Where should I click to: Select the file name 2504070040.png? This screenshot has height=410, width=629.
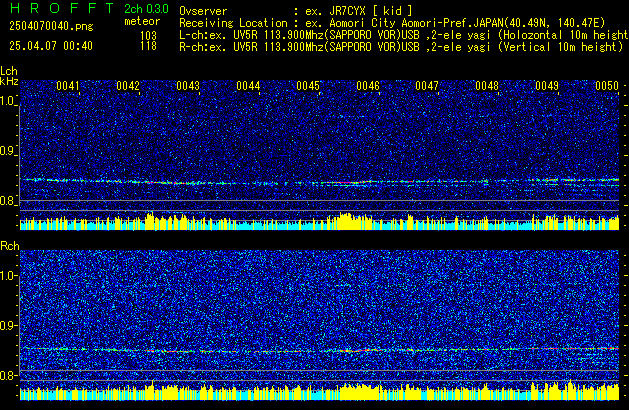[51, 26]
